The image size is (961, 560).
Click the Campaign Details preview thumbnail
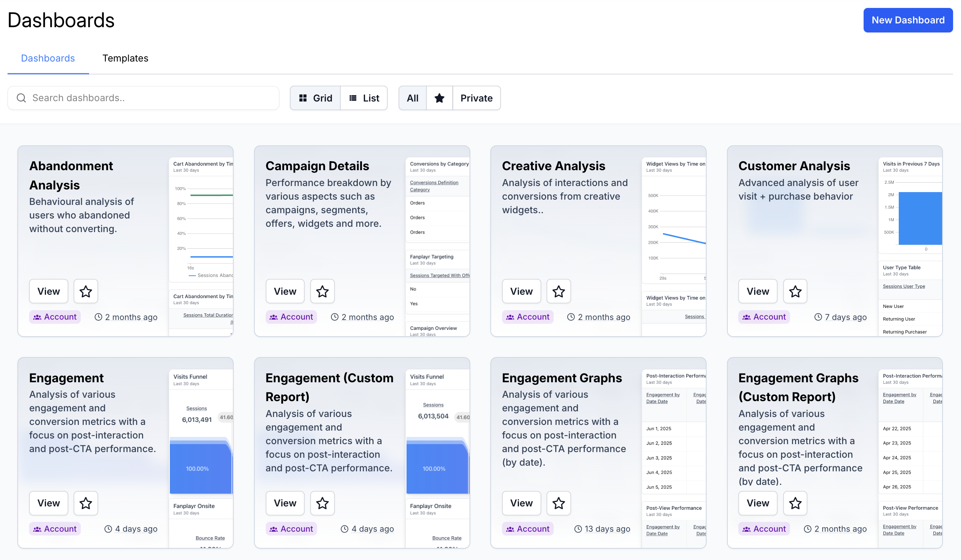tap(437, 244)
